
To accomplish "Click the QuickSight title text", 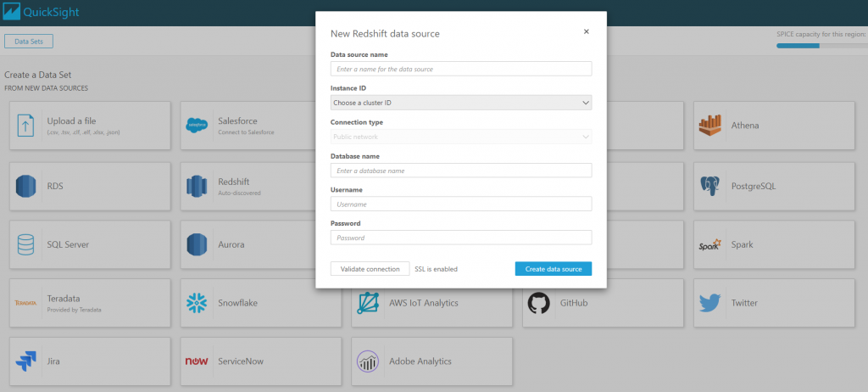I will (x=51, y=11).
